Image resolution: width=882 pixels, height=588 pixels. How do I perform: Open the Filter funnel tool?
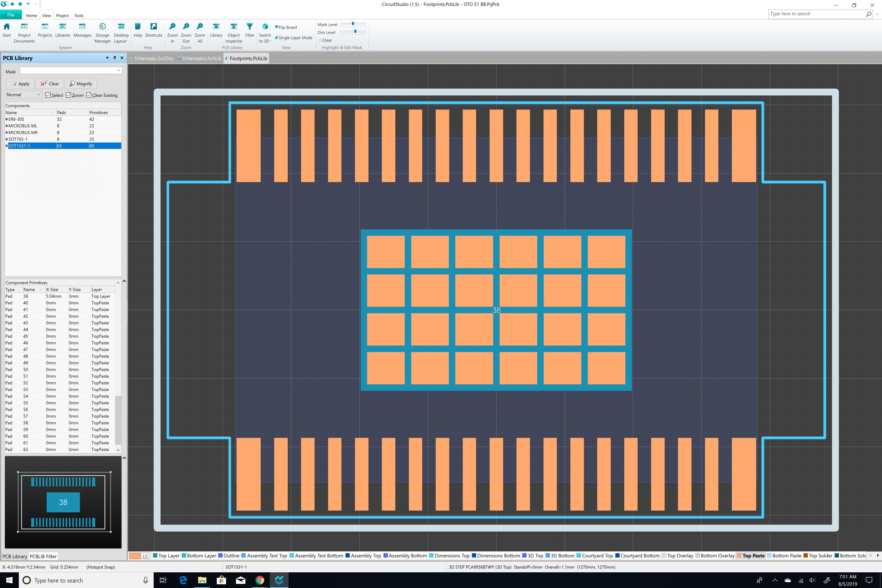point(250,30)
